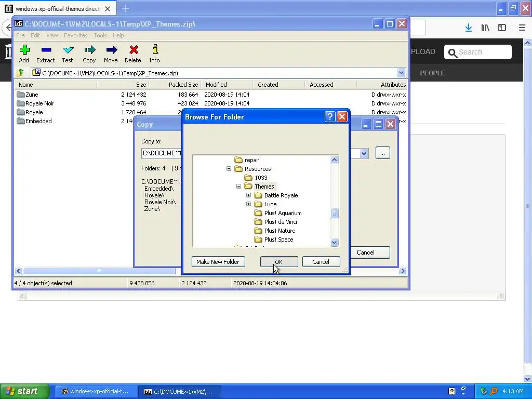Sort archive list by Name column

[56, 85]
